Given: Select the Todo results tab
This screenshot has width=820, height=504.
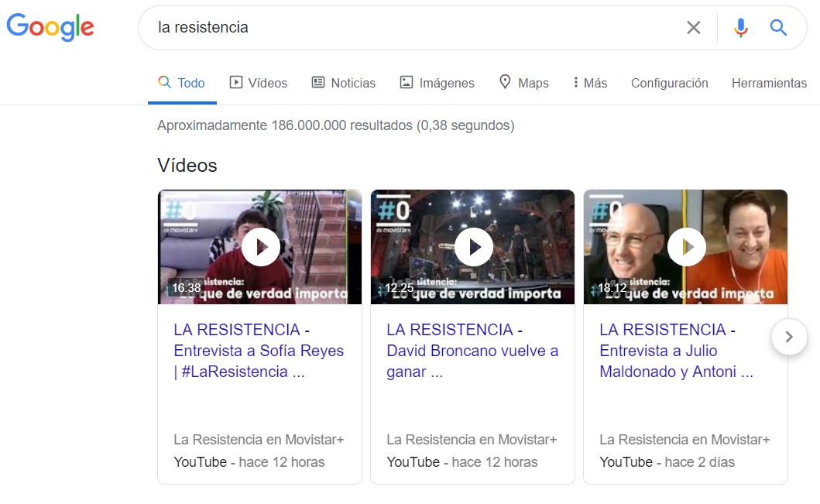Looking at the screenshot, I should click(182, 83).
